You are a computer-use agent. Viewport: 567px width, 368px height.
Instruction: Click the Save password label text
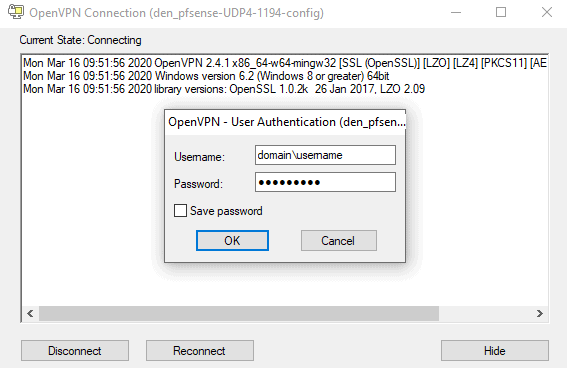click(x=226, y=211)
